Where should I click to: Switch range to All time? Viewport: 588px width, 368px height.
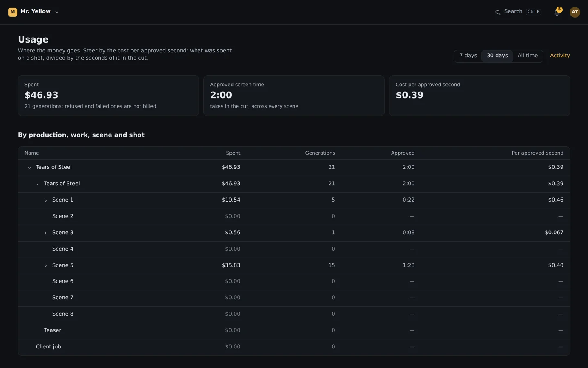(528, 56)
